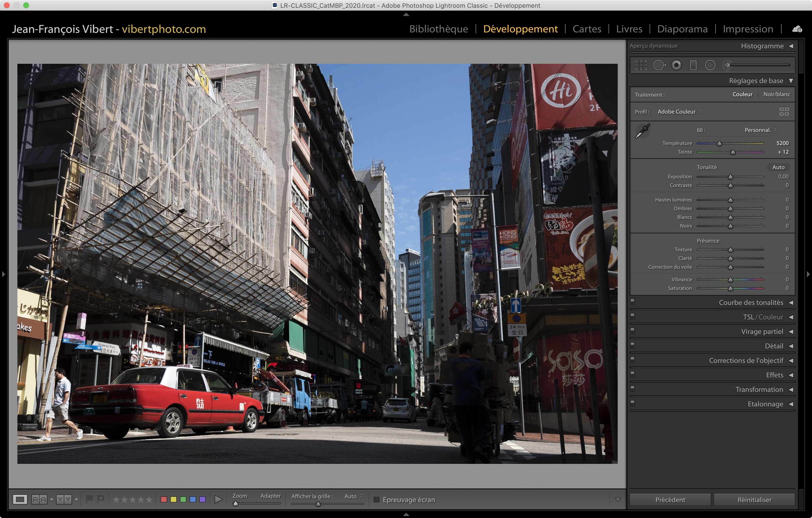Select the Graduated Filter tool
This screenshot has width=812, height=518.
[693, 65]
